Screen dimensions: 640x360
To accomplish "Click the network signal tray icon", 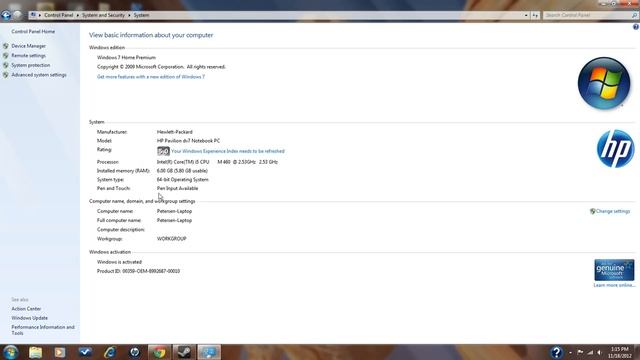I will click(590, 352).
